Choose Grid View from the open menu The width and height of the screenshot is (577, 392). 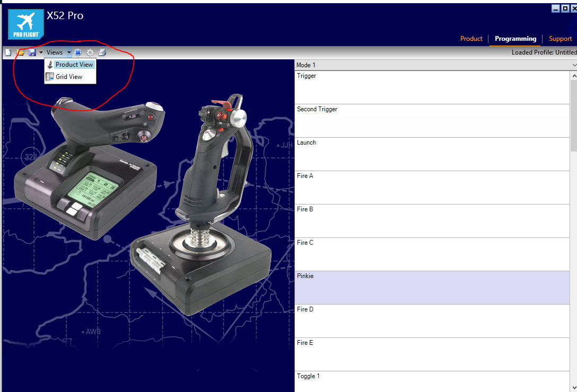(x=69, y=76)
